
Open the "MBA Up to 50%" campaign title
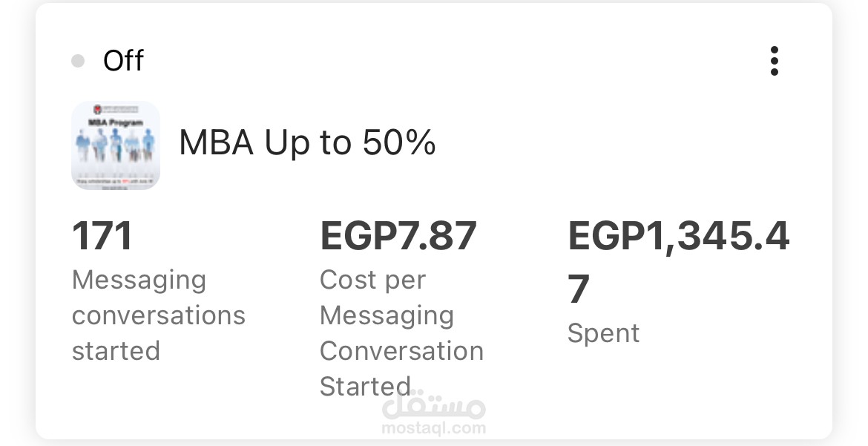307,142
